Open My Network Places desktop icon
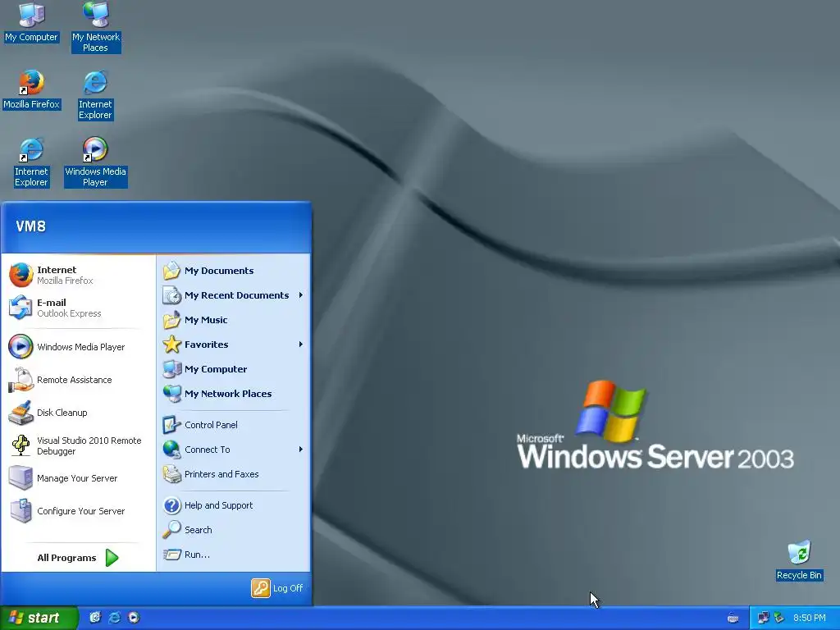 [96, 27]
